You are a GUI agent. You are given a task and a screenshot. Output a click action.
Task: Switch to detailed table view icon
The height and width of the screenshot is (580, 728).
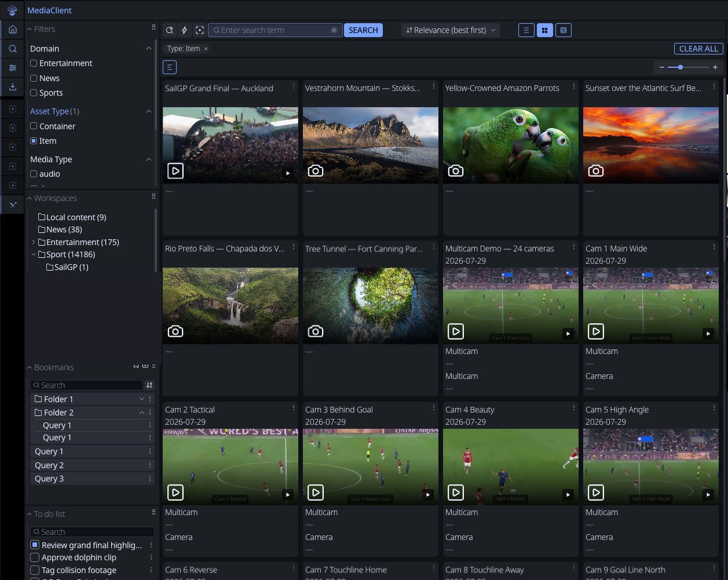564,30
